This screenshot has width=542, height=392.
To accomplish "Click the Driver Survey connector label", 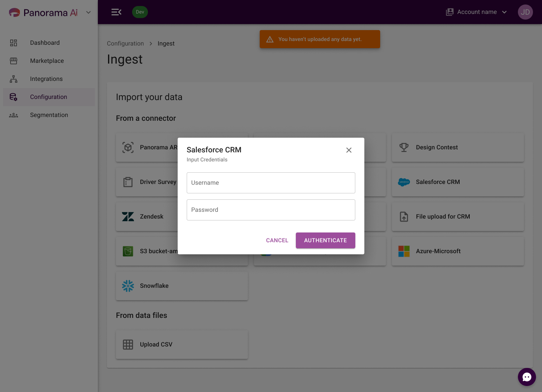I will pos(158,182).
